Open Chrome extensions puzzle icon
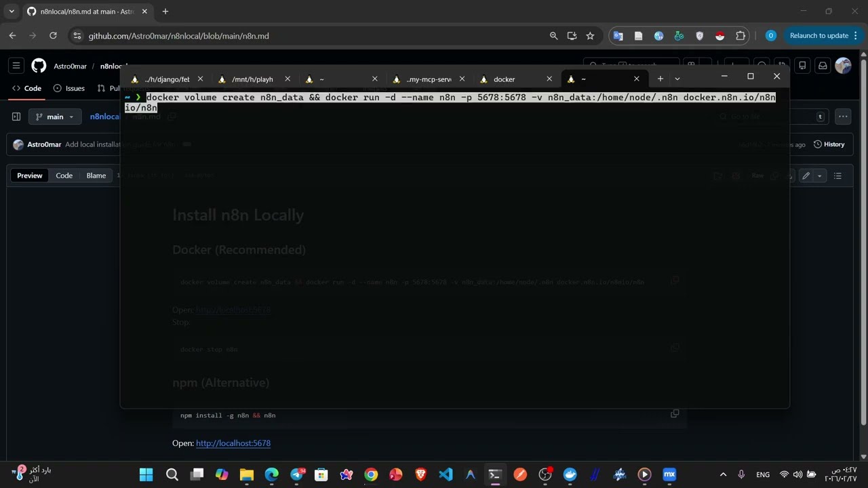 click(x=741, y=36)
